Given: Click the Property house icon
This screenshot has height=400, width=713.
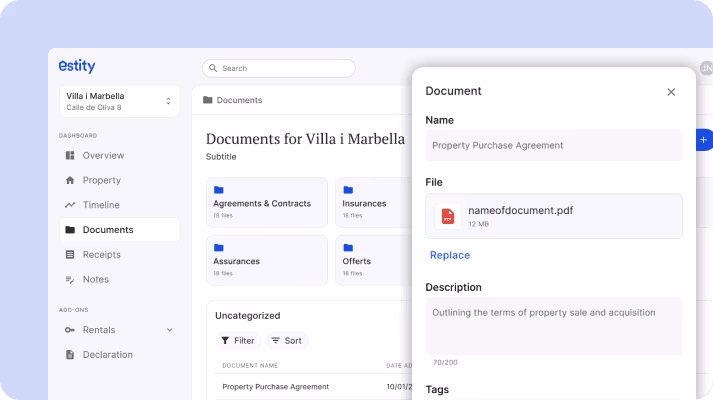Looking at the screenshot, I should (x=70, y=180).
